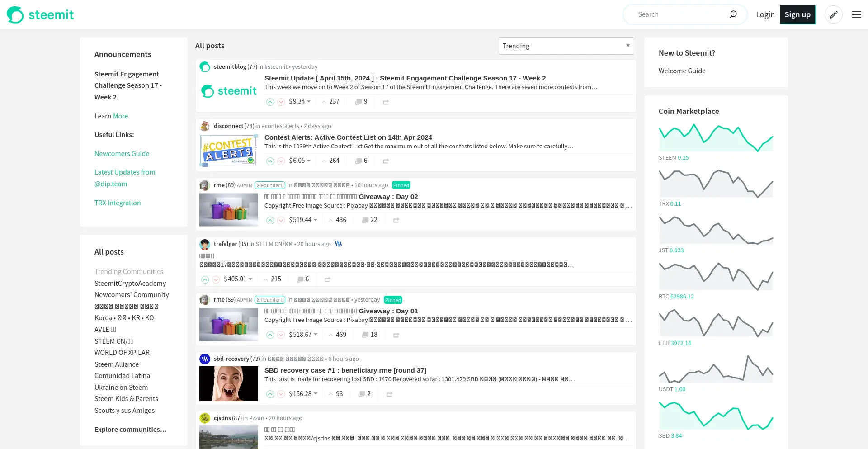The height and width of the screenshot is (449, 868).
Task: Show the 264 votes list
Action: coord(330,161)
